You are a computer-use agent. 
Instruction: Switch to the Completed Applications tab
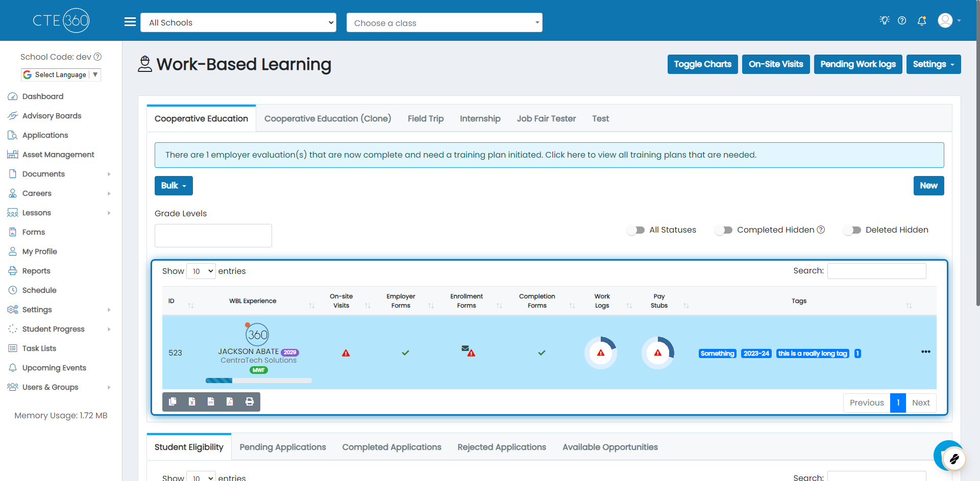[391, 447]
